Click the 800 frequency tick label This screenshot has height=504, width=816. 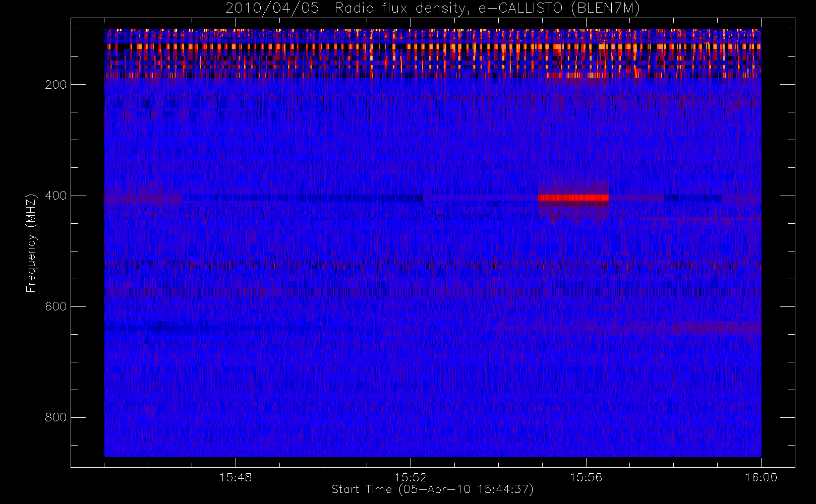55,417
